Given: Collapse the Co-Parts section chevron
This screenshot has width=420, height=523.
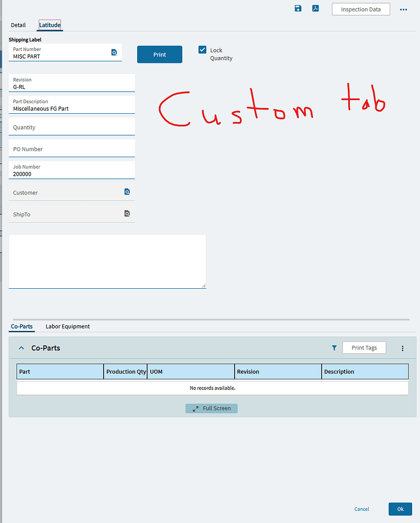Looking at the screenshot, I should (21, 347).
